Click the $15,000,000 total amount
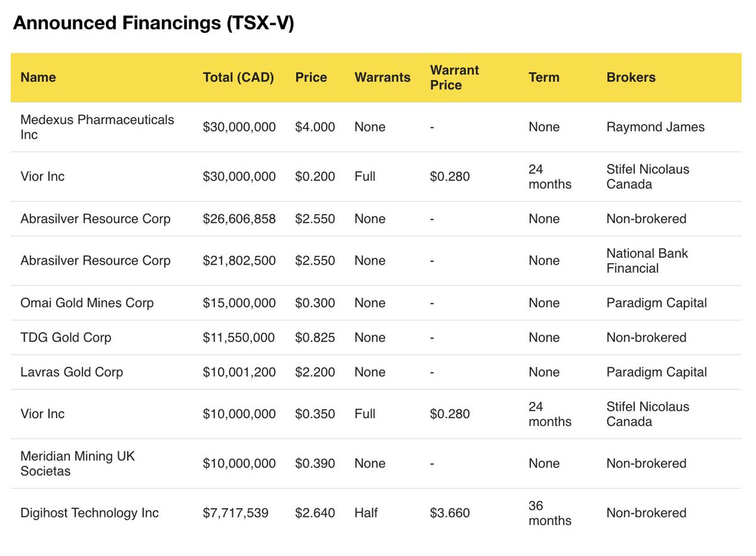The width and height of the screenshot is (756, 556). [x=239, y=303]
